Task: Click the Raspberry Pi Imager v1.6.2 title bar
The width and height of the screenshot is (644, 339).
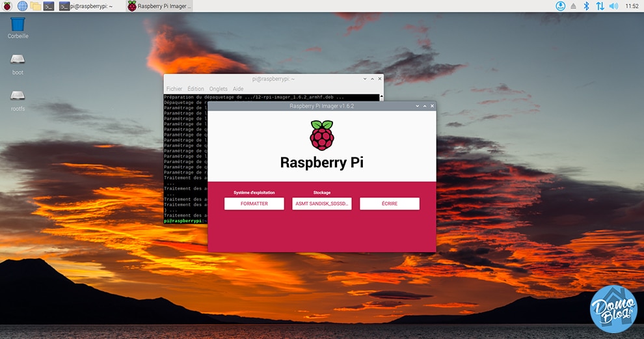Action: [321, 106]
